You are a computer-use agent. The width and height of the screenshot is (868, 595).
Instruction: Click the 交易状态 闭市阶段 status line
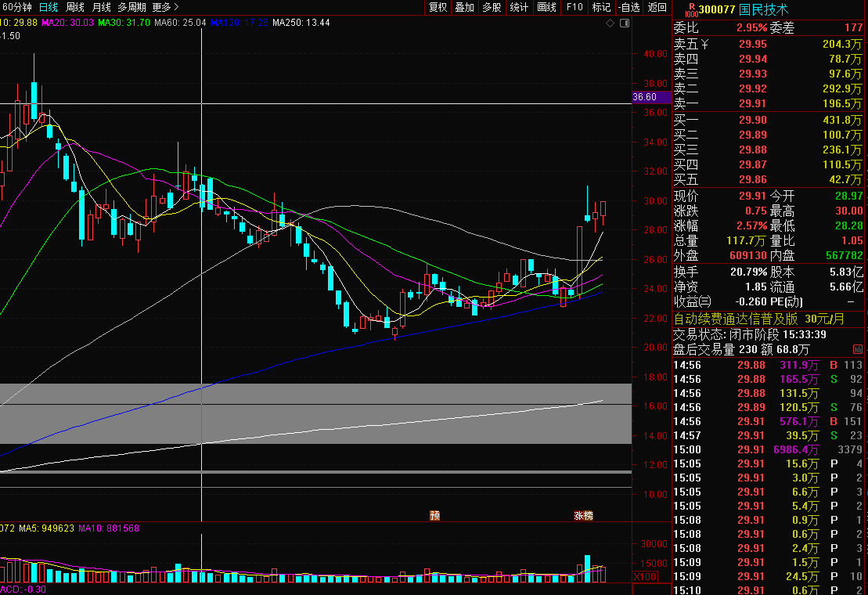(x=750, y=335)
